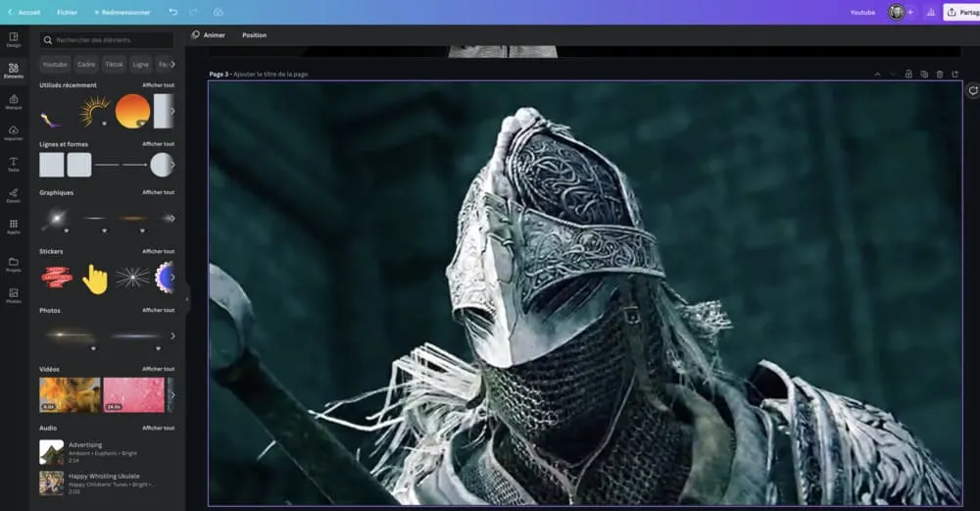Show all Audio items
This screenshot has width=980, height=511.
(158, 428)
